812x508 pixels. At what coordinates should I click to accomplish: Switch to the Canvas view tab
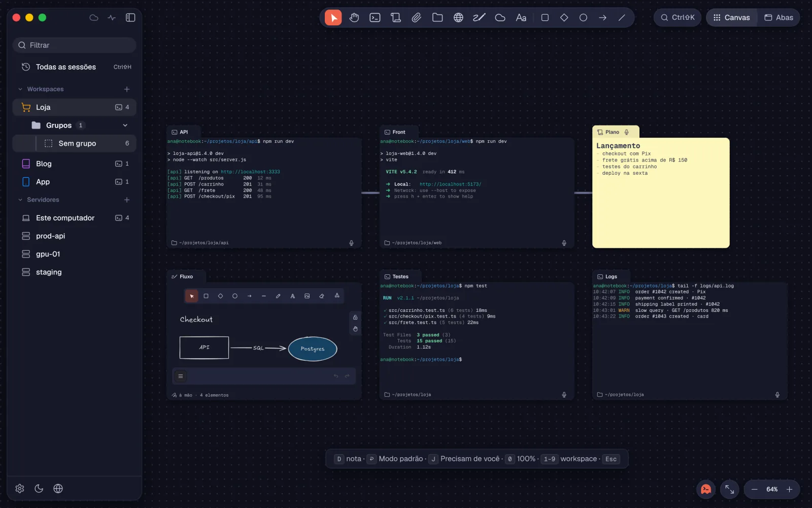click(x=731, y=18)
